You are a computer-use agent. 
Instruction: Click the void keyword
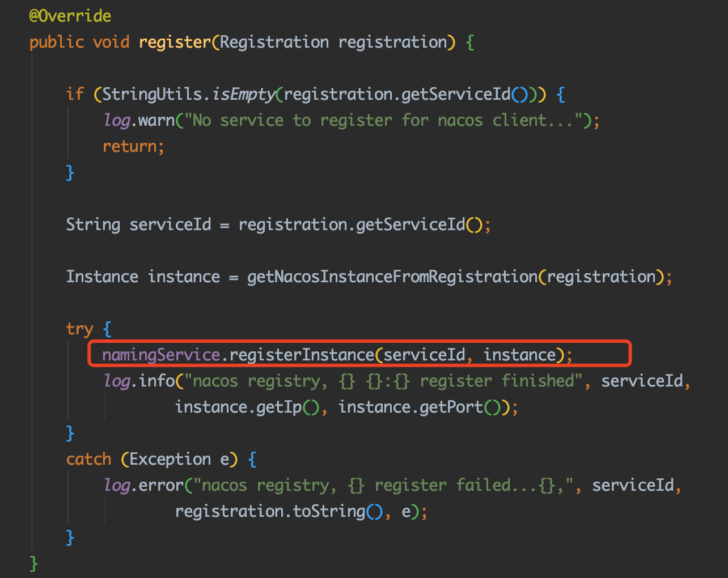click(x=111, y=42)
